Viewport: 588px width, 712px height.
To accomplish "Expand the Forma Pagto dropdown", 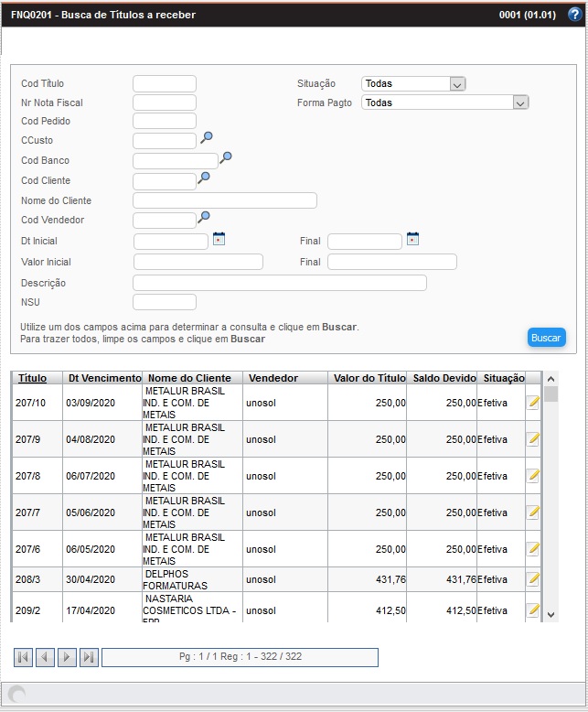I will [x=520, y=103].
